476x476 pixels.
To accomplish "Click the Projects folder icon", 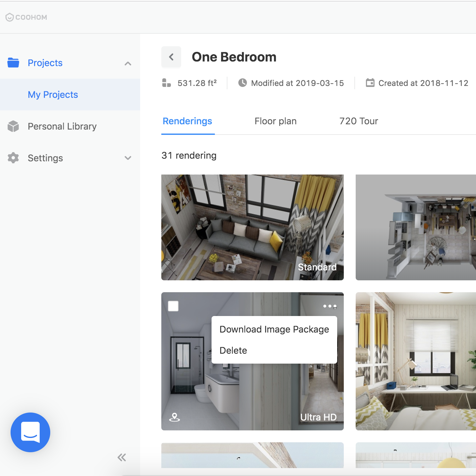I will click(13, 62).
